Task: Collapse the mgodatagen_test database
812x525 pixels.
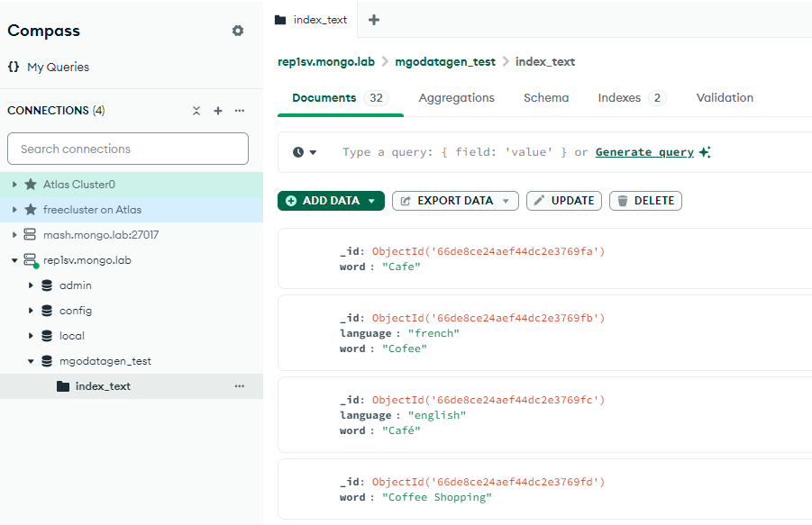Action: coord(31,361)
